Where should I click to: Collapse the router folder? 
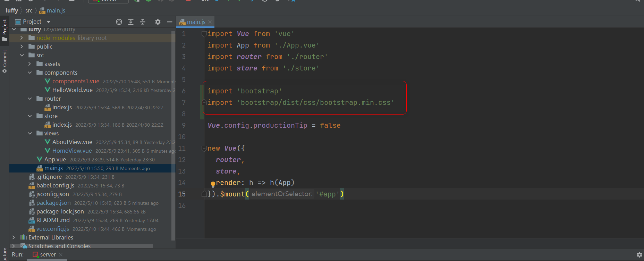tap(29, 99)
